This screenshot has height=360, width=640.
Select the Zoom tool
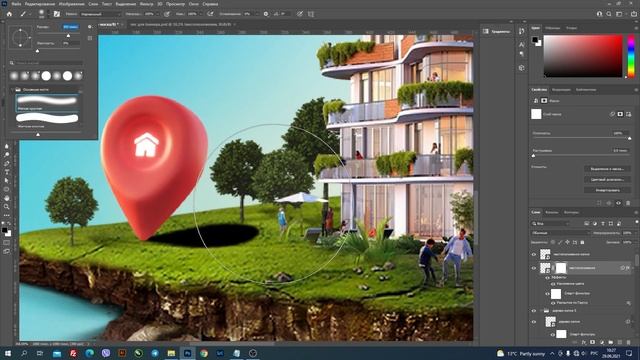point(7,207)
